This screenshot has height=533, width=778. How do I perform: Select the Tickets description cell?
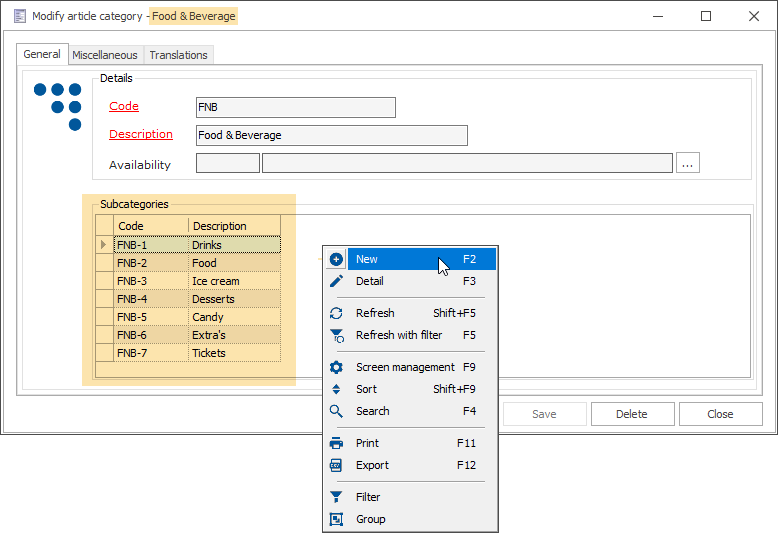(234, 353)
